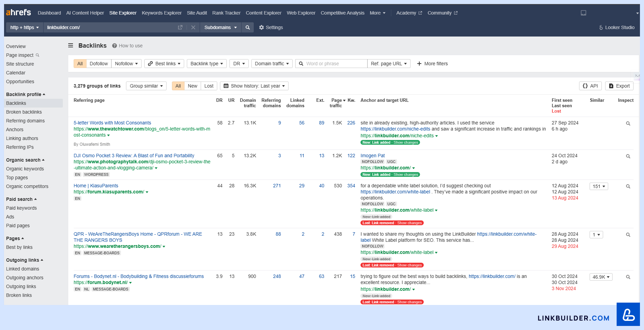Image resolution: width=644 pixels, height=330 pixels.
Task: Open the DR filter dropdown
Action: pos(239,64)
